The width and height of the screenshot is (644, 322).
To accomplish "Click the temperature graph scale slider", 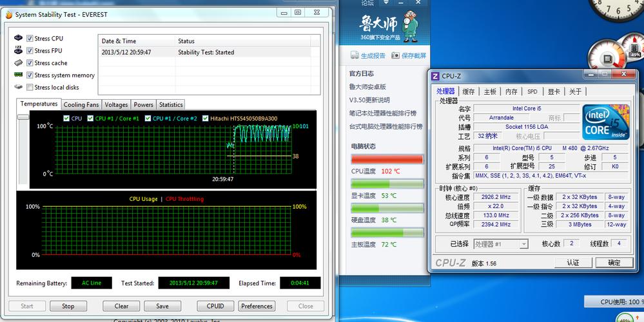I will click(23, 117).
